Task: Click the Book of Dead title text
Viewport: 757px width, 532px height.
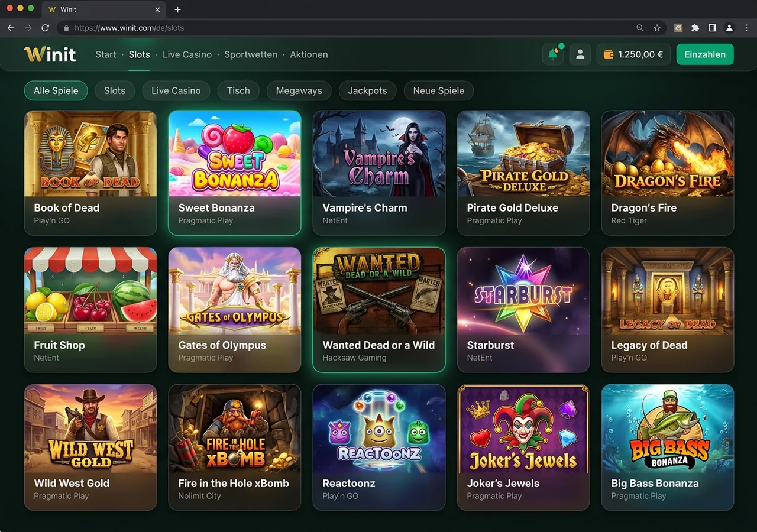Action: coord(66,208)
